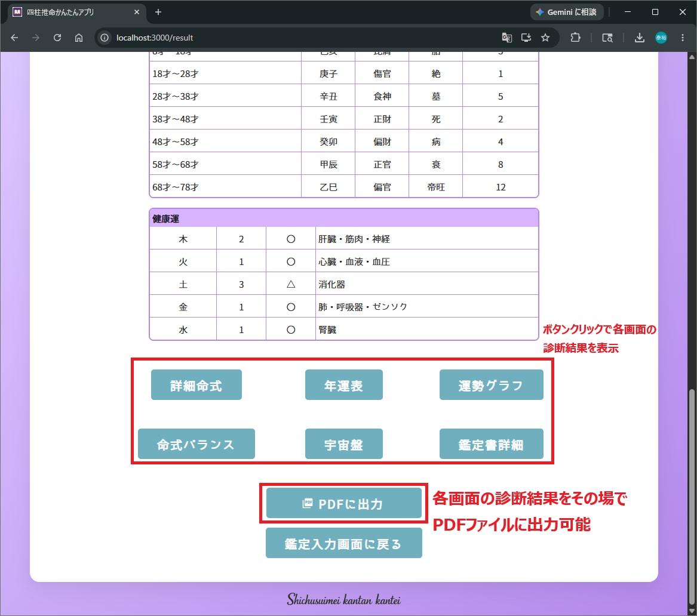
Task: Click Shichusuimei kantan kantei footer text
Action: (x=343, y=599)
